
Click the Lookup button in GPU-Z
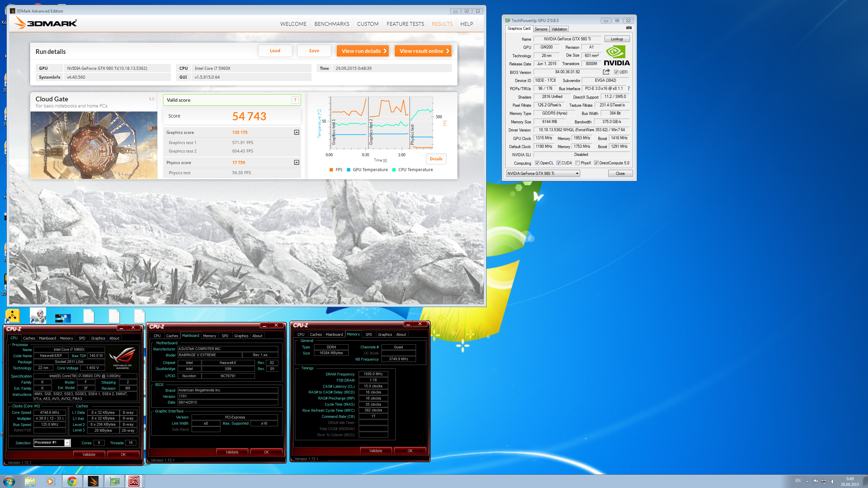coord(617,39)
